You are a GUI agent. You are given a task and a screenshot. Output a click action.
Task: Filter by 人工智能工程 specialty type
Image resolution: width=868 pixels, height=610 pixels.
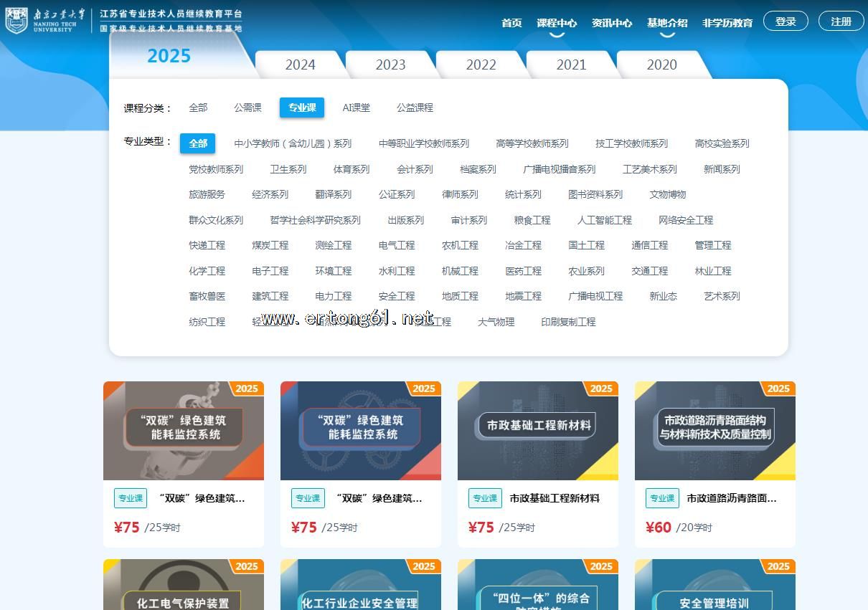pyautogui.click(x=604, y=220)
